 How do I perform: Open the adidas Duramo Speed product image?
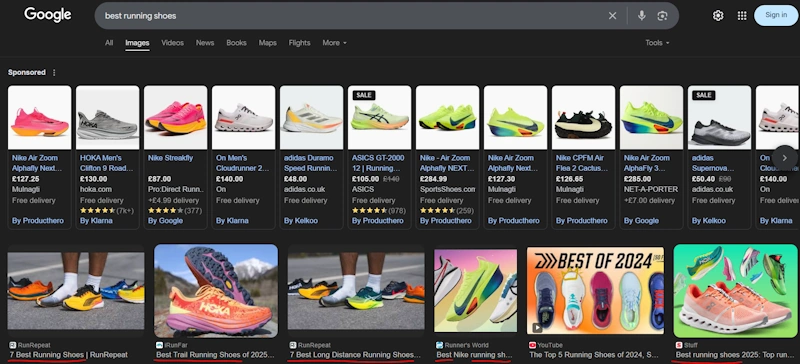312,117
